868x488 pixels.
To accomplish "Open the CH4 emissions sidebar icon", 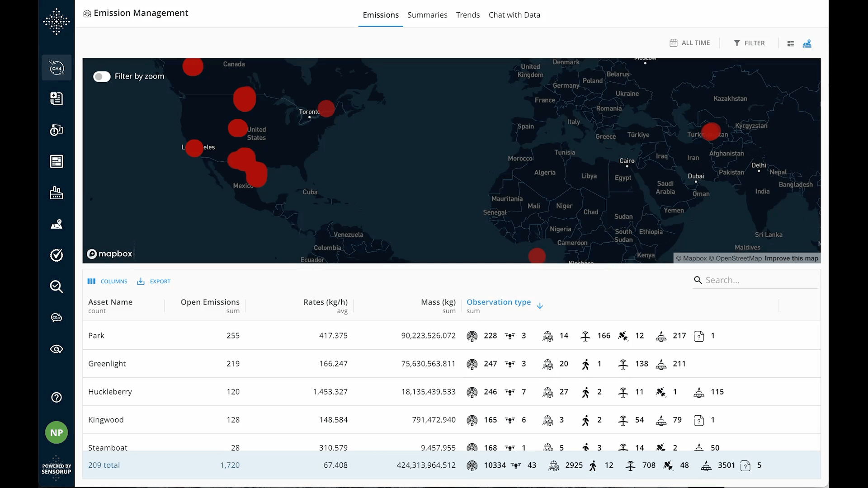I will (57, 68).
